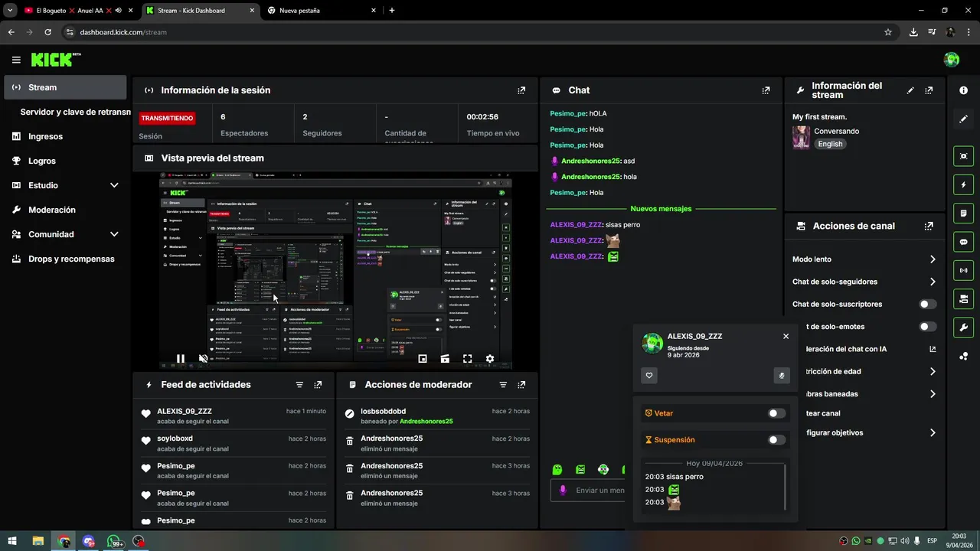Open the age restriction options arrow
The width and height of the screenshot is (980, 551).
coord(933,371)
